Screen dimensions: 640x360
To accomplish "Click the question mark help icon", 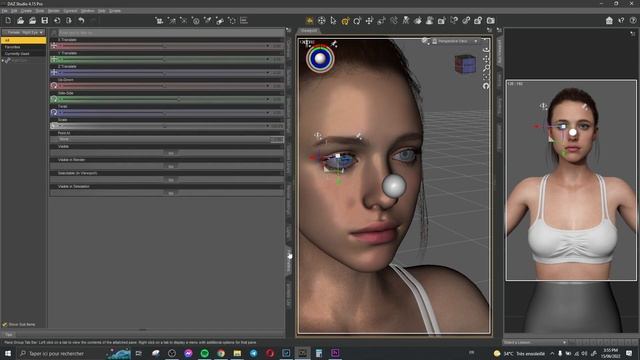I will point(633,20).
